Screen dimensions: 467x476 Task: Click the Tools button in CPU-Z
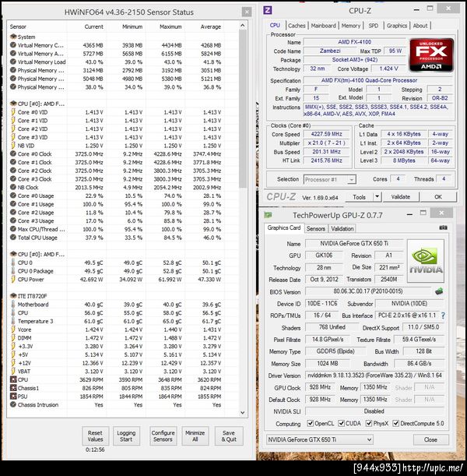point(359,197)
